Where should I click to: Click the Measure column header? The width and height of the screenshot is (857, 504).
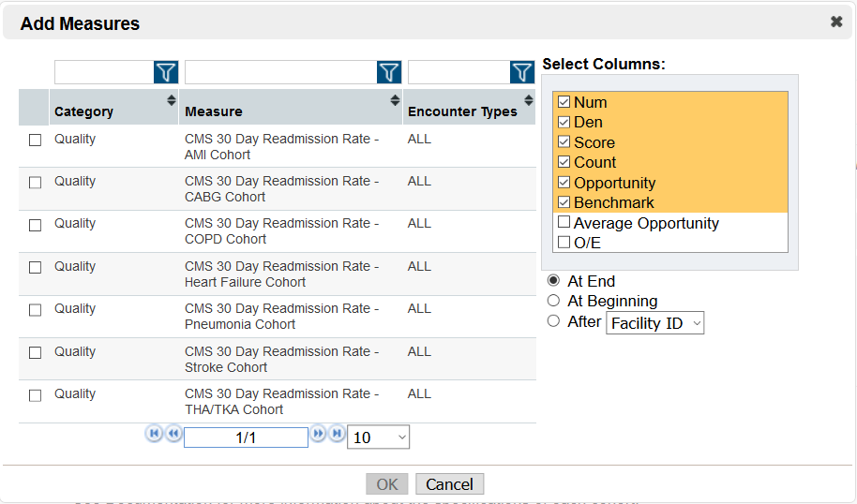(291, 108)
